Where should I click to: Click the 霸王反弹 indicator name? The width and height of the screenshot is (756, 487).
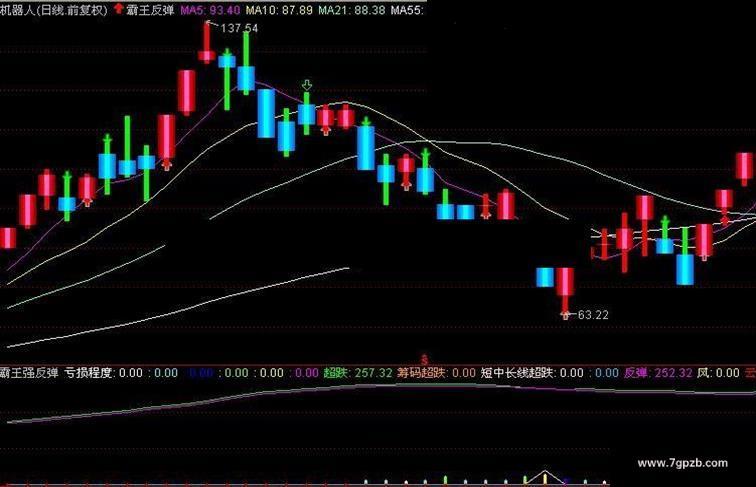click(x=150, y=10)
